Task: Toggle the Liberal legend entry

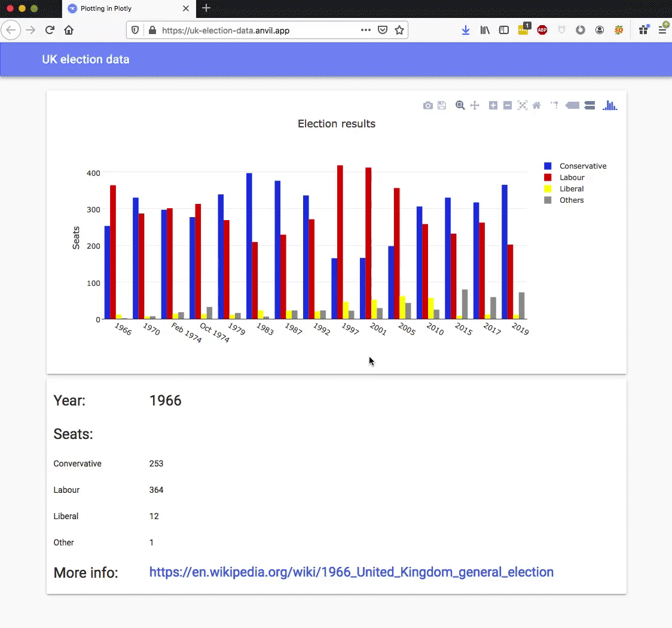Action: pyautogui.click(x=572, y=188)
